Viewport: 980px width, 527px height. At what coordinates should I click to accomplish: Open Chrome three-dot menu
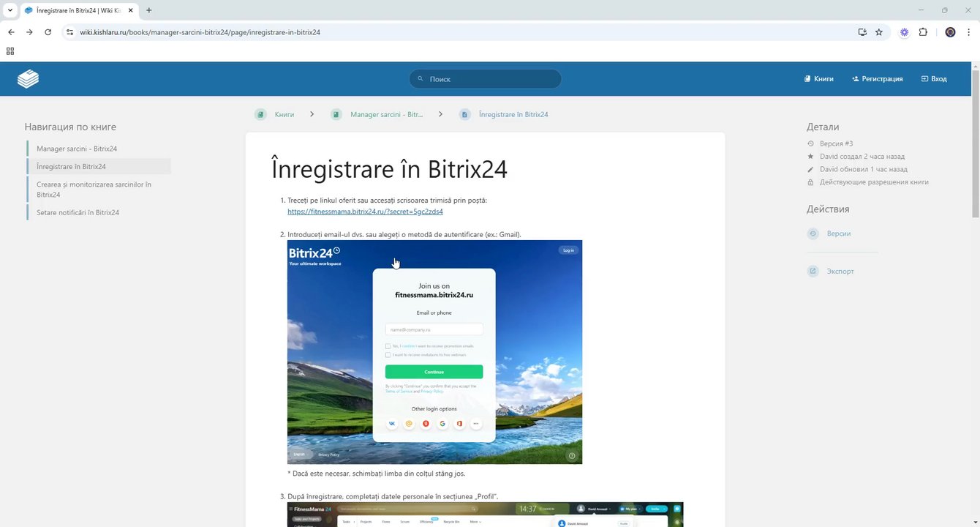pos(969,32)
